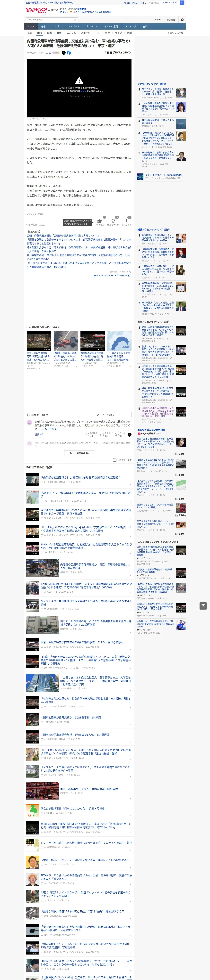The height and width of the screenshot is (980, 210).
Task: Click the video warning triangle icon
Action: coord(79,81)
